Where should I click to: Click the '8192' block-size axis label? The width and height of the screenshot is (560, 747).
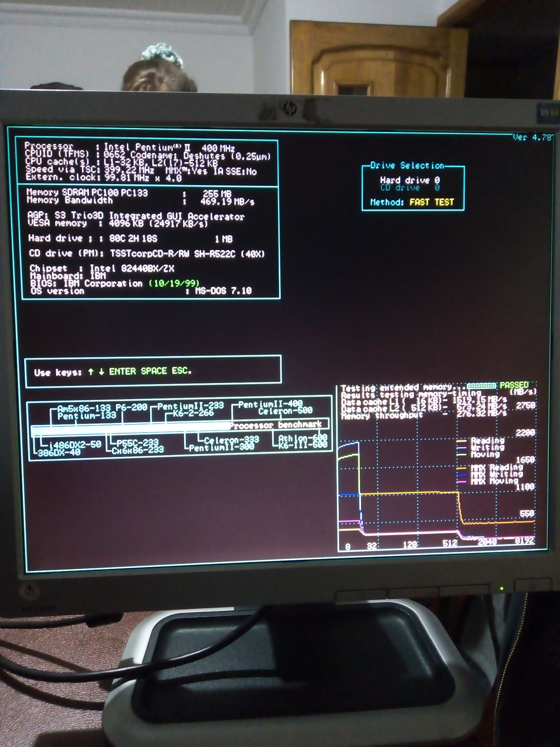[525, 541]
